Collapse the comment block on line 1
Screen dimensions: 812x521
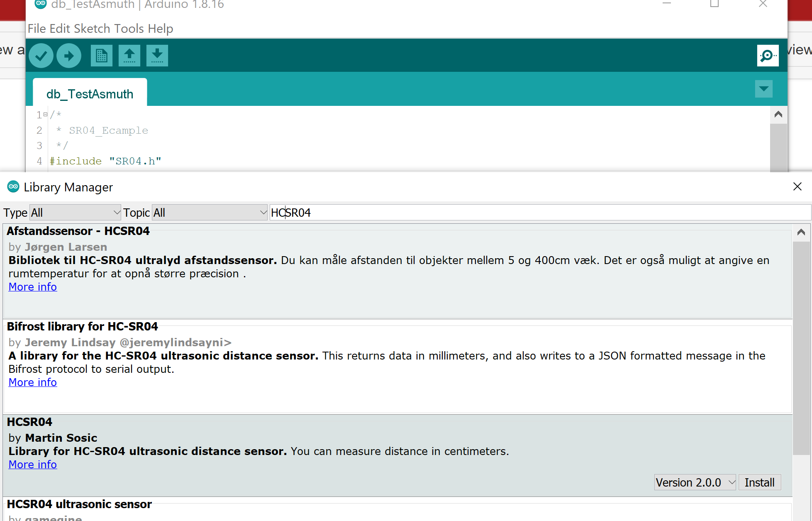(45, 114)
